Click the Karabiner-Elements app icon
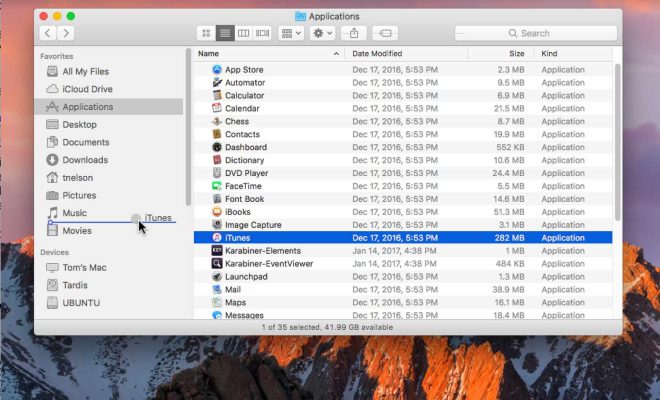The image size is (660, 400). (217, 251)
